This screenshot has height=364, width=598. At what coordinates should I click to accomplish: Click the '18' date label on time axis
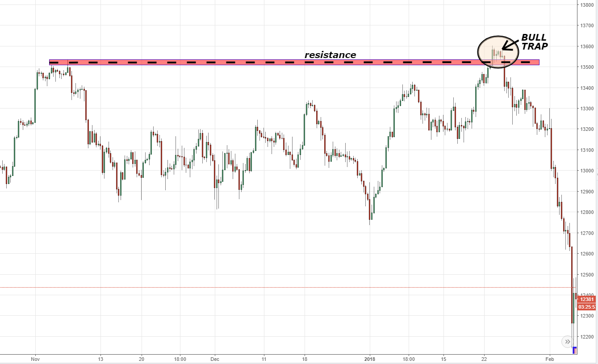click(304, 359)
